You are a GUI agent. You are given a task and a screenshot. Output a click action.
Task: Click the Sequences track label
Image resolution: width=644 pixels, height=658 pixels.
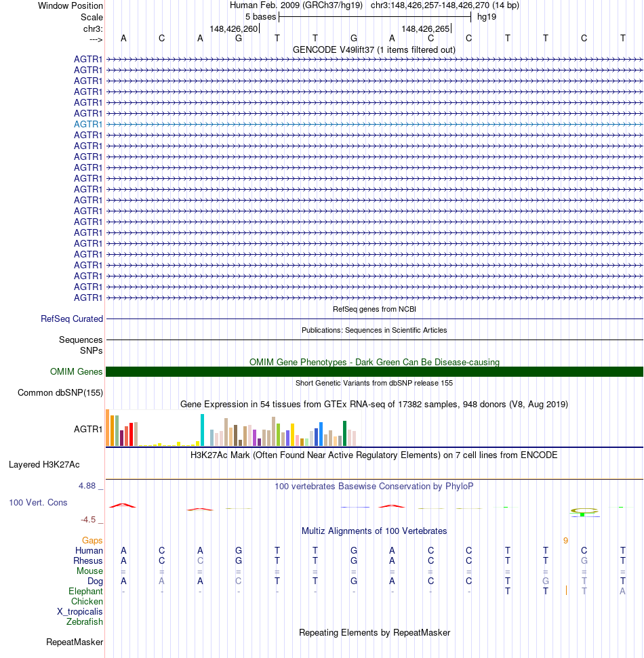tap(81, 340)
